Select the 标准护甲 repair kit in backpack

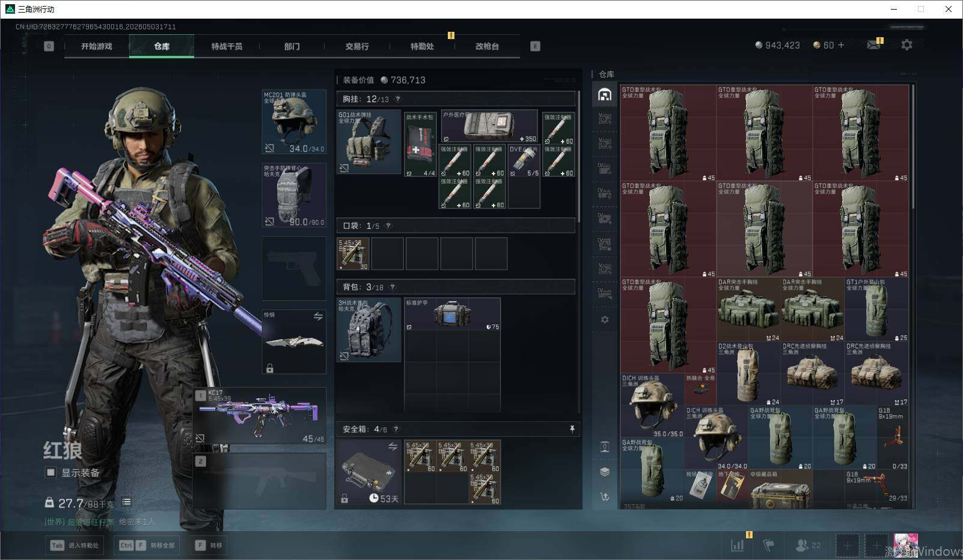(x=453, y=314)
